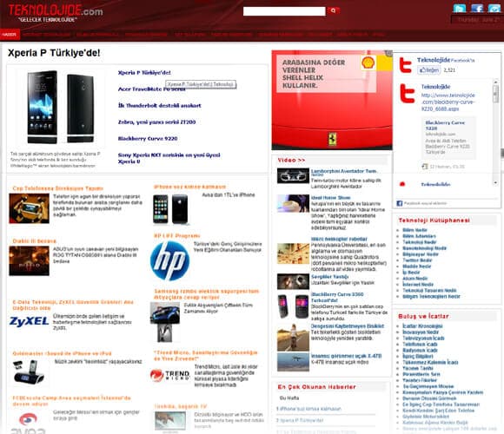Open 'İcatlar Kronolojisi' link
504x434 pixels.
click(x=422, y=326)
